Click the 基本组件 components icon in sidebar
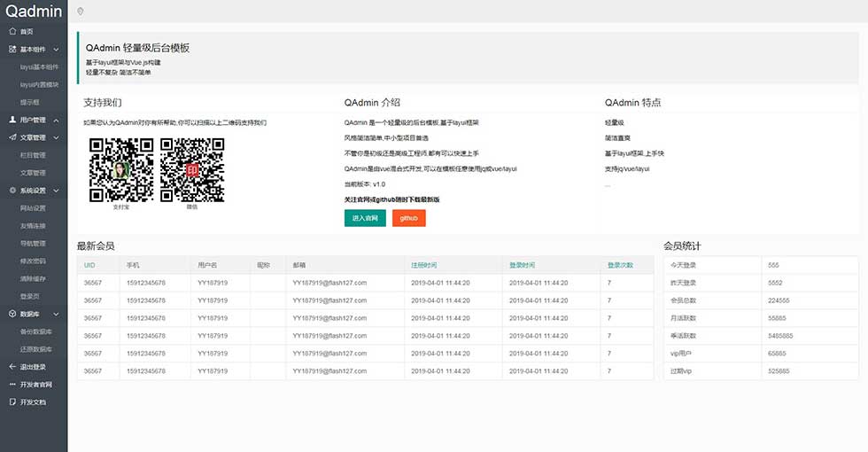The height and width of the screenshot is (452, 868). tap(12, 50)
